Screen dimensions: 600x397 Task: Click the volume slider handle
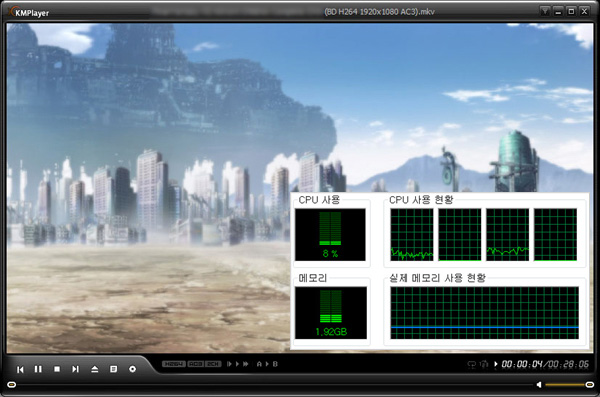pyautogui.click(x=590, y=384)
